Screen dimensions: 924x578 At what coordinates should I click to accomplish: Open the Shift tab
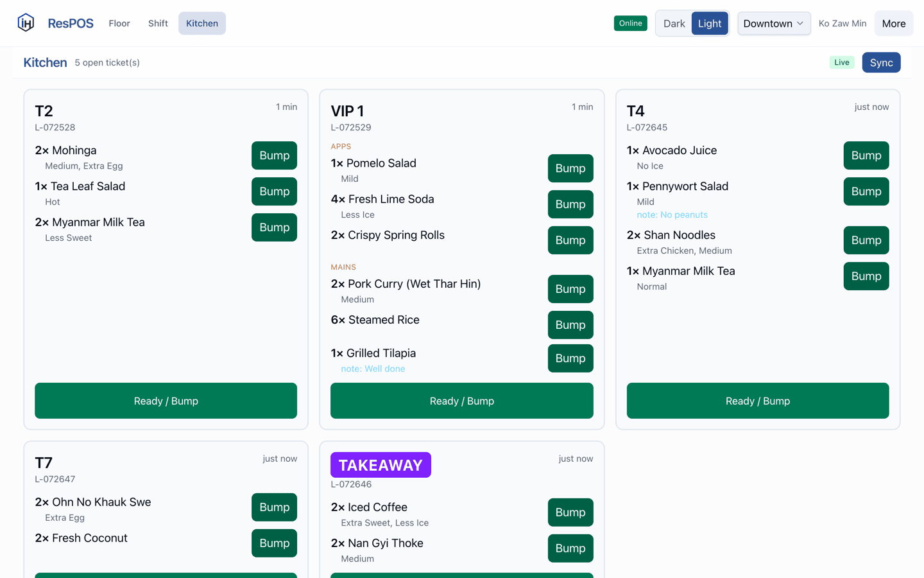click(x=158, y=23)
